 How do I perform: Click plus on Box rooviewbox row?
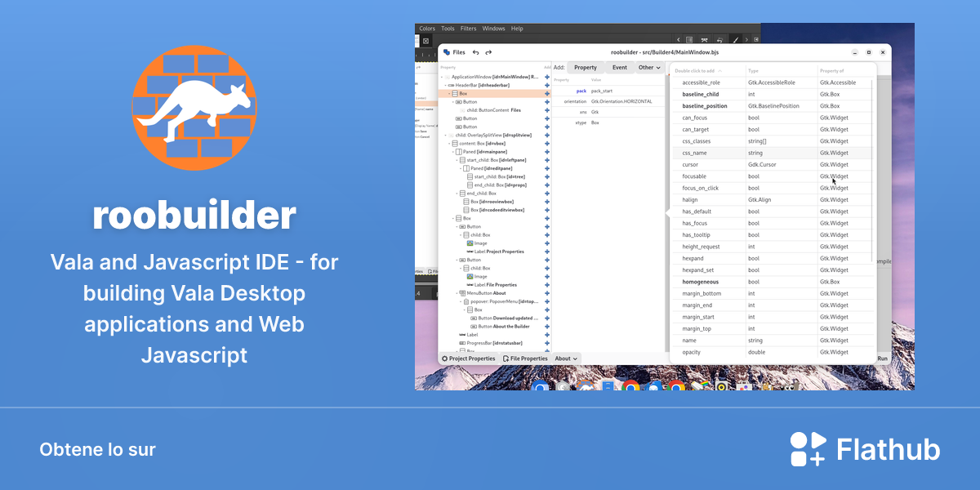pyautogui.click(x=547, y=202)
